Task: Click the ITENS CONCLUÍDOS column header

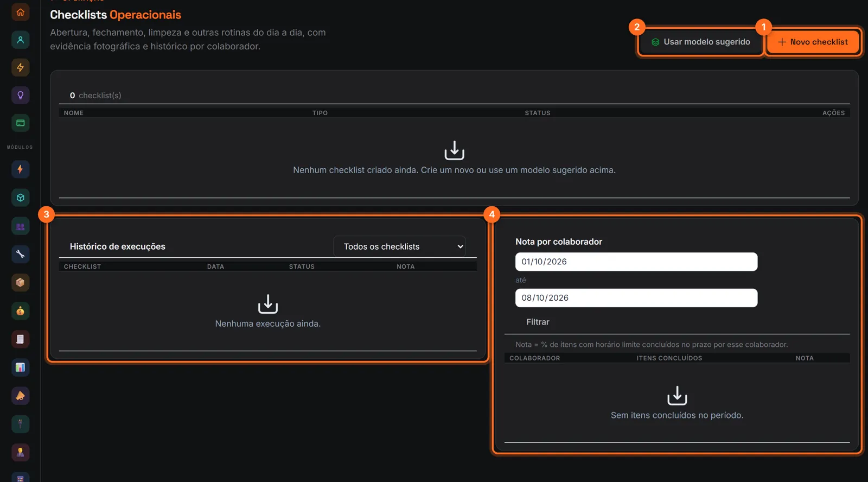Action: [x=669, y=358]
